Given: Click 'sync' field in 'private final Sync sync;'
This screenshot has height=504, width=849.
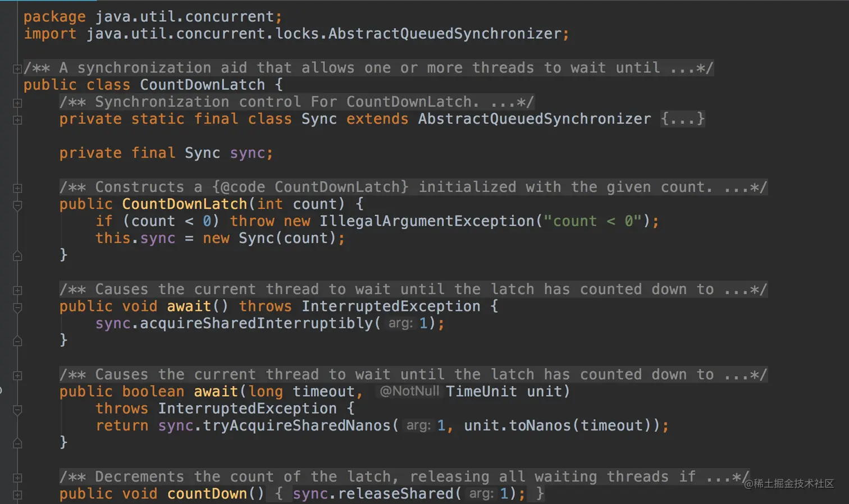Looking at the screenshot, I should [247, 153].
